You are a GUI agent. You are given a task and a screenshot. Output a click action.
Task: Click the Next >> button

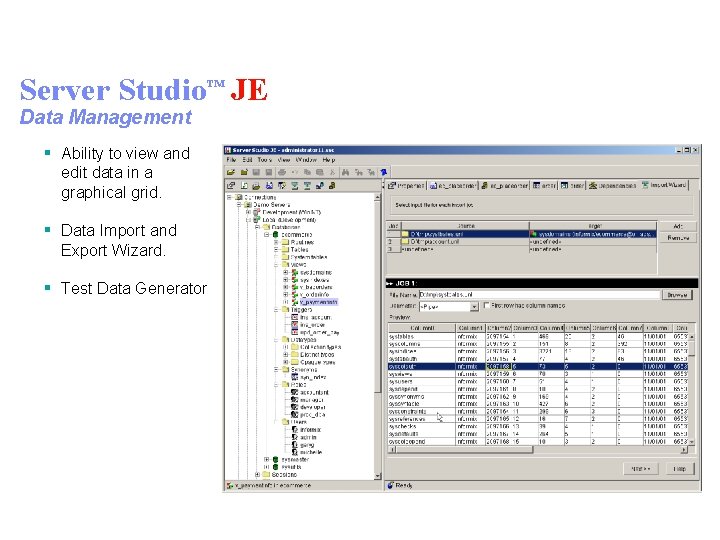[641, 469]
